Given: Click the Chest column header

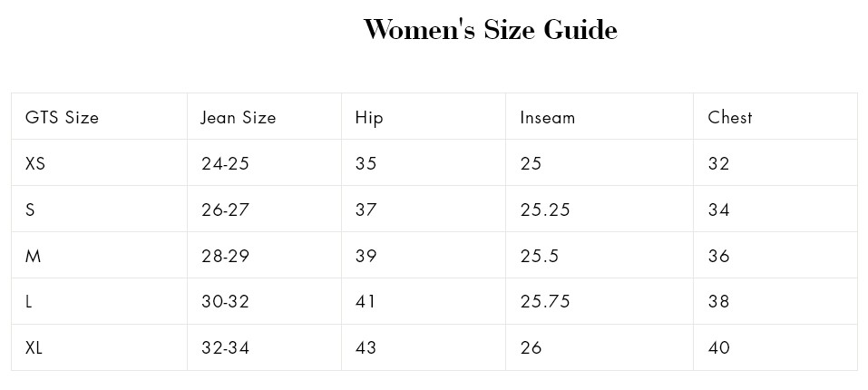Looking at the screenshot, I should (730, 117).
